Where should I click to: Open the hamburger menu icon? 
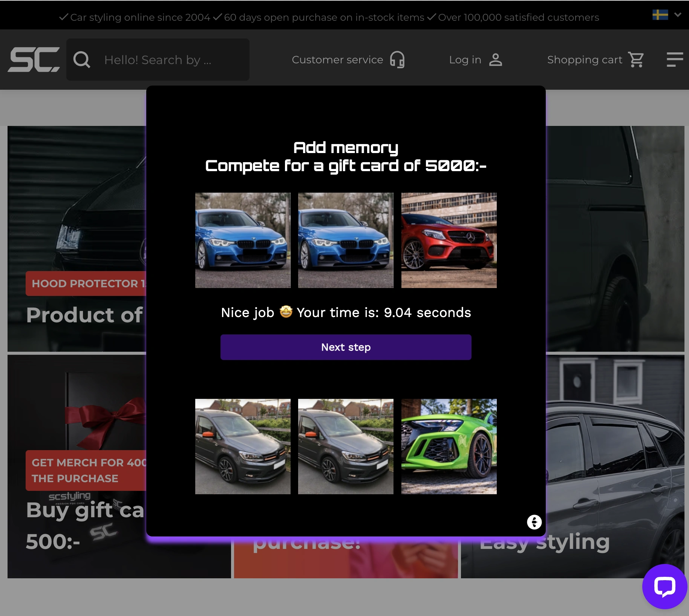(674, 60)
